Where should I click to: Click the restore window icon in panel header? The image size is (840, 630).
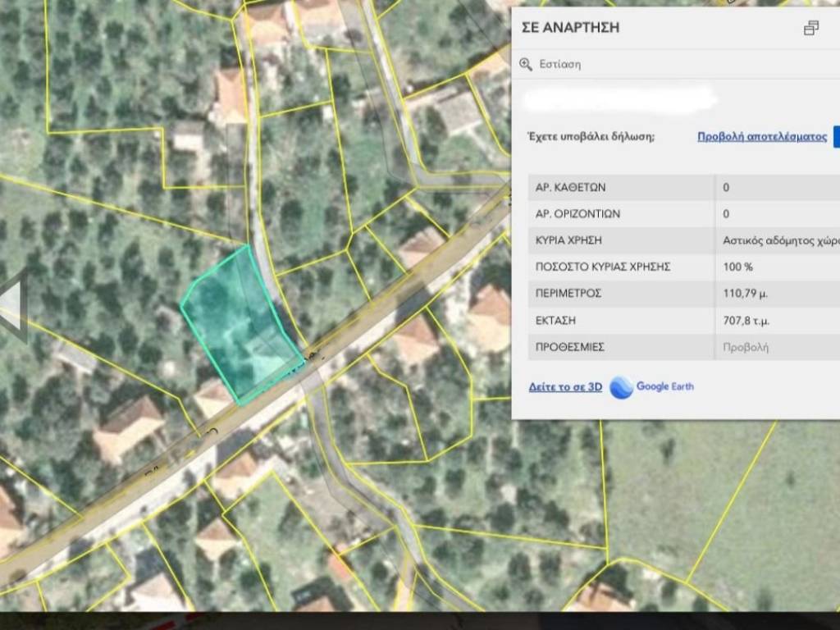tap(810, 29)
